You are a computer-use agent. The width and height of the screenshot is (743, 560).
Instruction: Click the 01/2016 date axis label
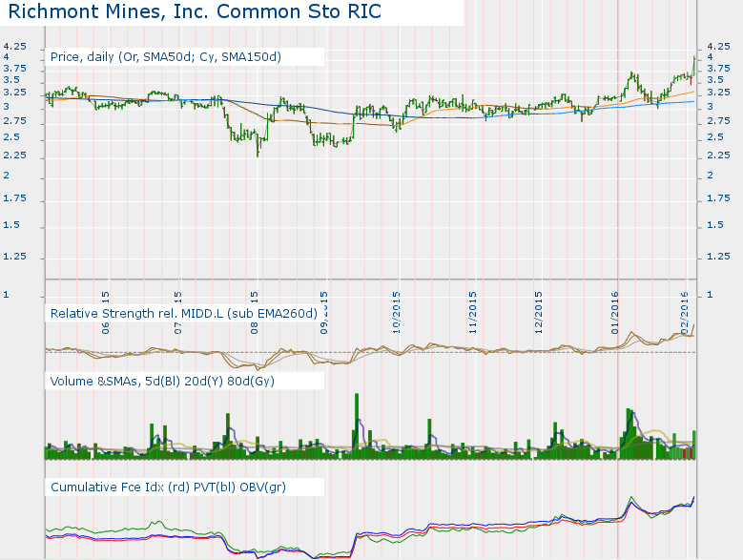(615, 313)
